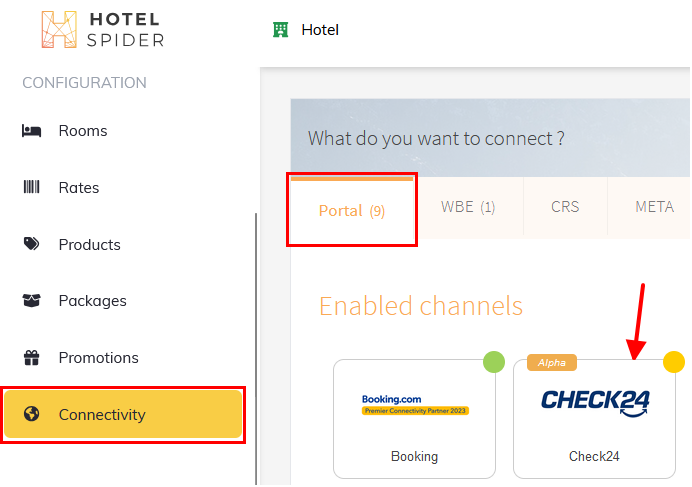Click the Rates barcode icon
The height and width of the screenshot is (487, 692).
tap(31, 188)
